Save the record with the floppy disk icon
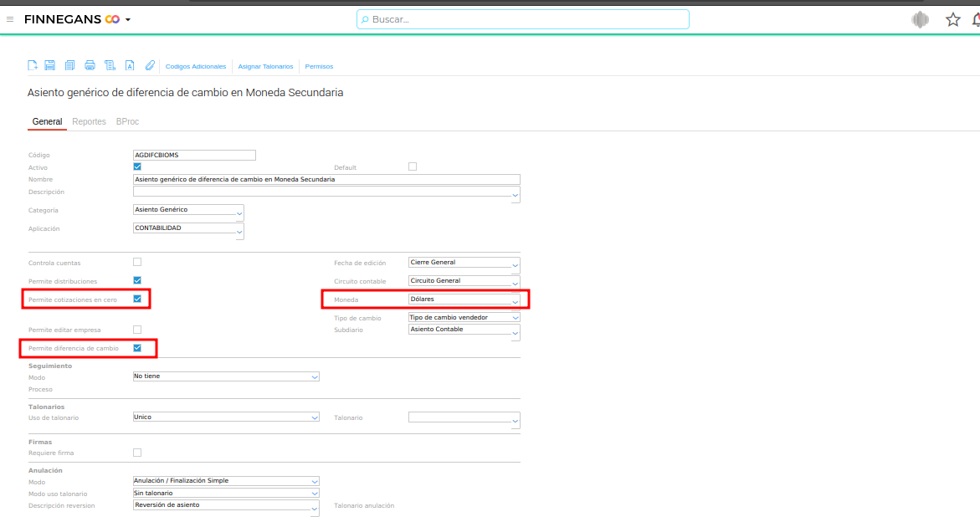Viewport: 980px width, 517px height. (x=50, y=66)
